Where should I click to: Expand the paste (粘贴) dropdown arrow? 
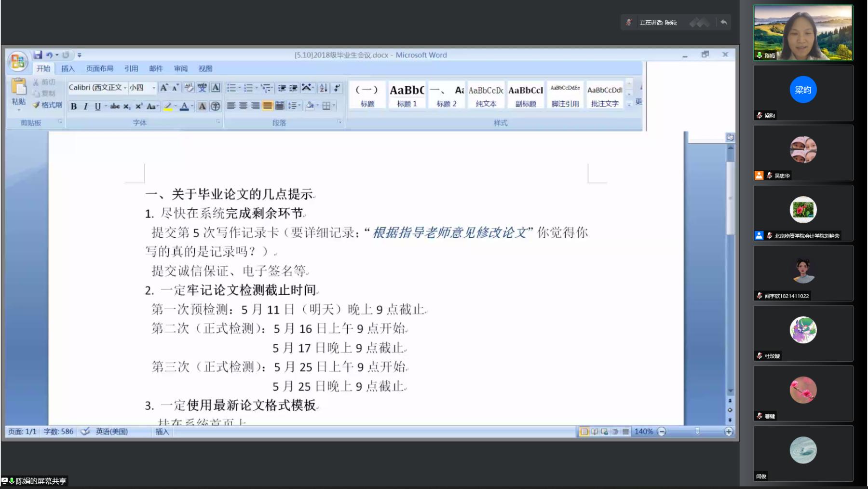coord(19,110)
